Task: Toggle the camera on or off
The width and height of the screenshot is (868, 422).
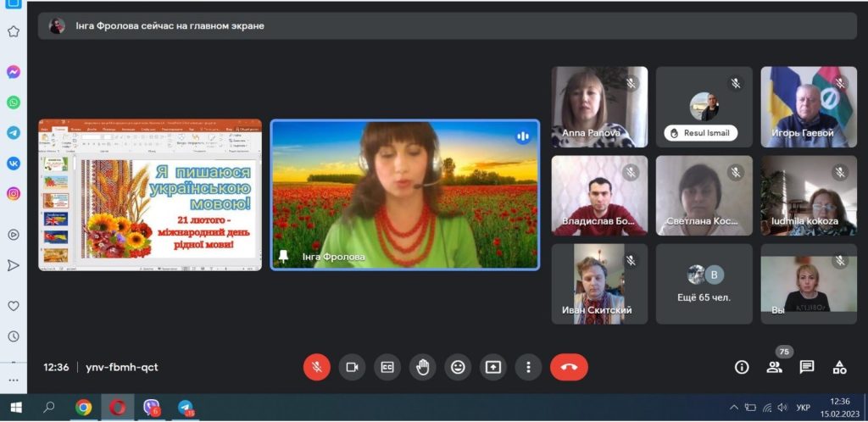Action: (x=352, y=367)
